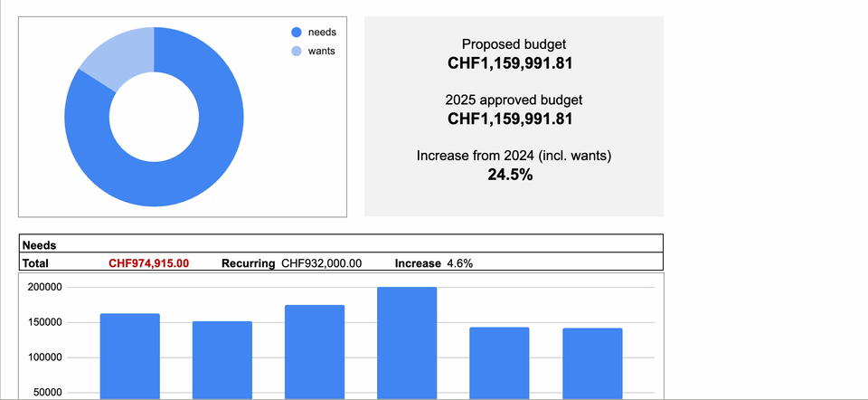The width and height of the screenshot is (868, 400).
Task: Click the amount under Proposed budget
Action: [x=514, y=64]
